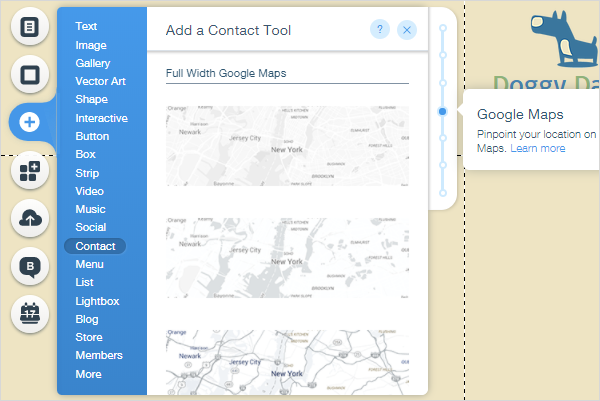The height and width of the screenshot is (401, 600).
Task: Add the third map with dark road lines
Action: [287, 362]
